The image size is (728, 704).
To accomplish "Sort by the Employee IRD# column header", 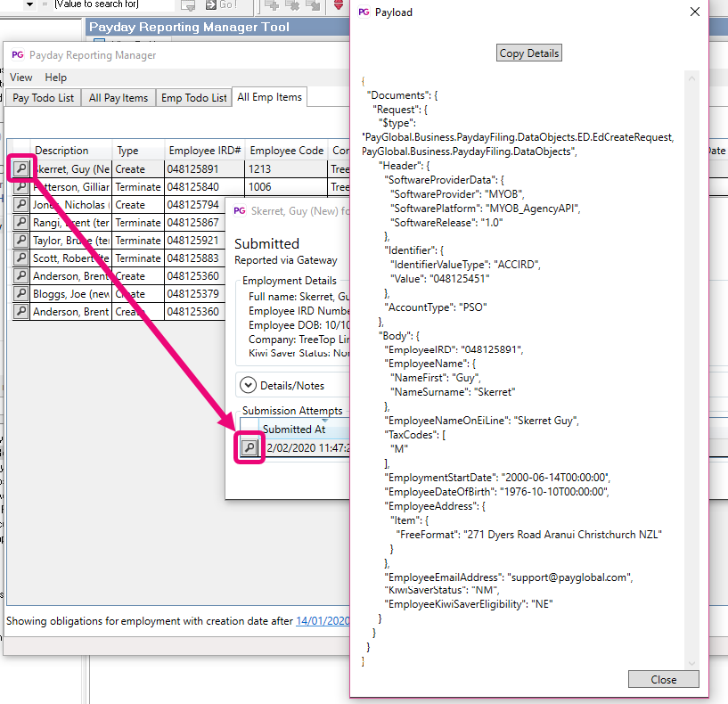I will click(x=204, y=151).
